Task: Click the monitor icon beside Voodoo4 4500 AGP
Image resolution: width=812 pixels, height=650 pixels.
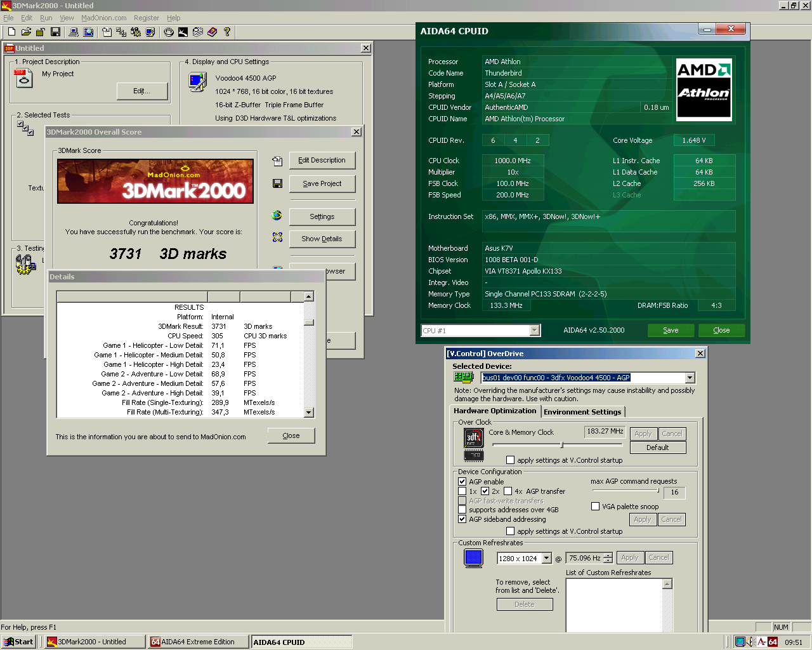Action: [x=198, y=82]
